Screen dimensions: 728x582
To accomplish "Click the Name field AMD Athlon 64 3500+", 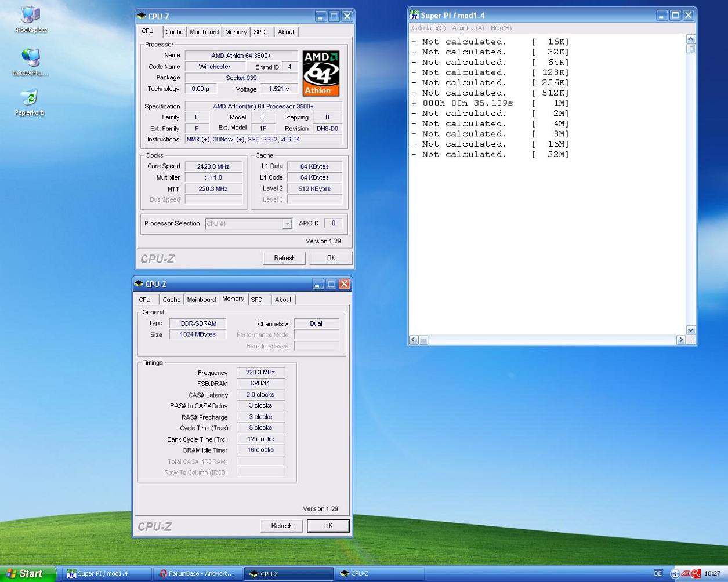I will coord(241,56).
